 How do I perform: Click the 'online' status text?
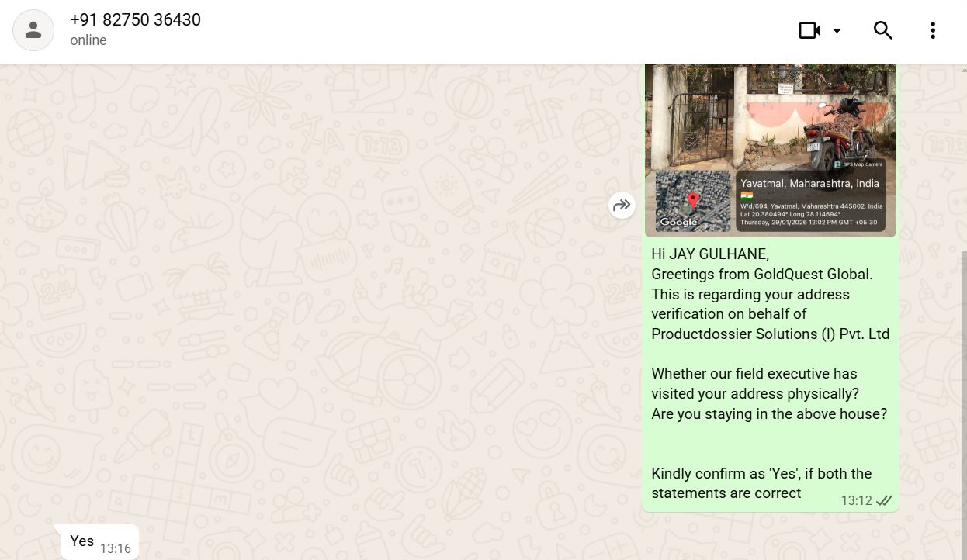pyautogui.click(x=88, y=40)
